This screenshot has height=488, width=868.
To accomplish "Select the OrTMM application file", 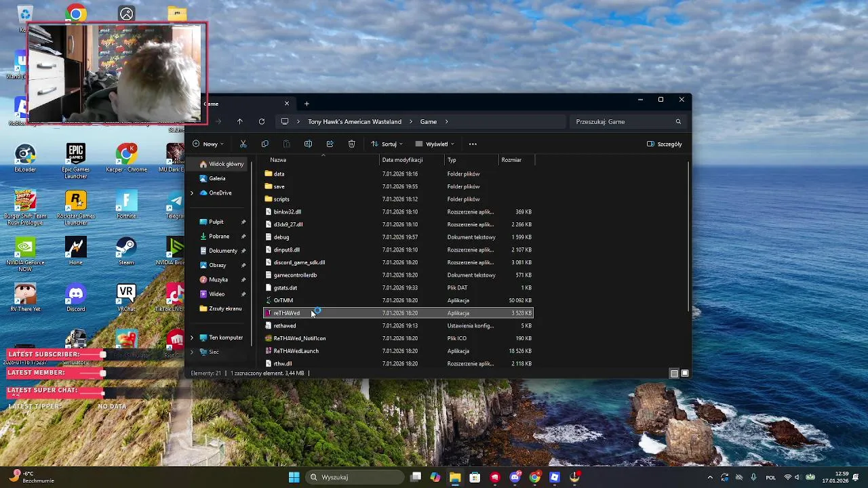I will pos(398,300).
